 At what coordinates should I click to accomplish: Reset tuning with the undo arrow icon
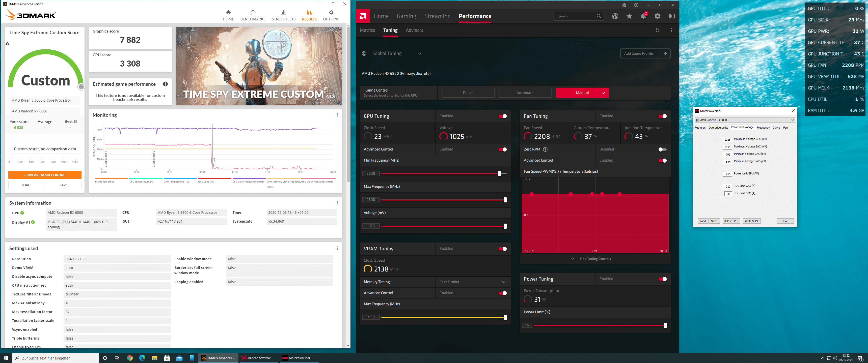(657, 30)
